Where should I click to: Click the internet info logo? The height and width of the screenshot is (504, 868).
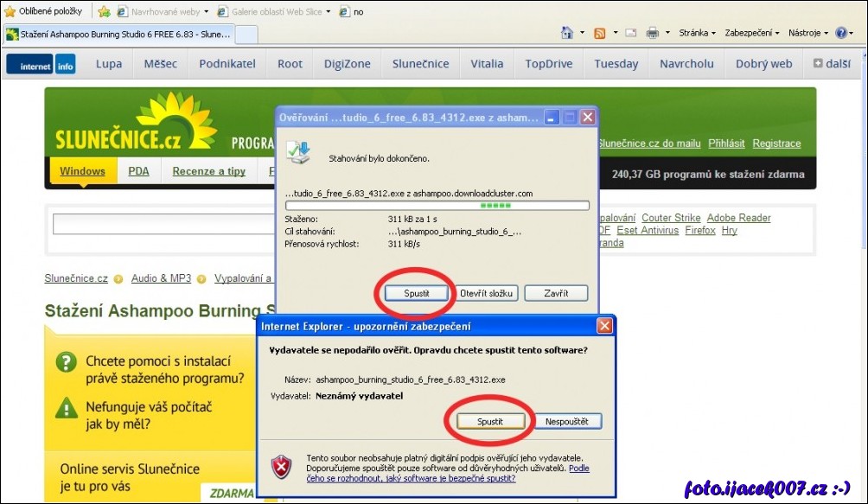(x=41, y=65)
